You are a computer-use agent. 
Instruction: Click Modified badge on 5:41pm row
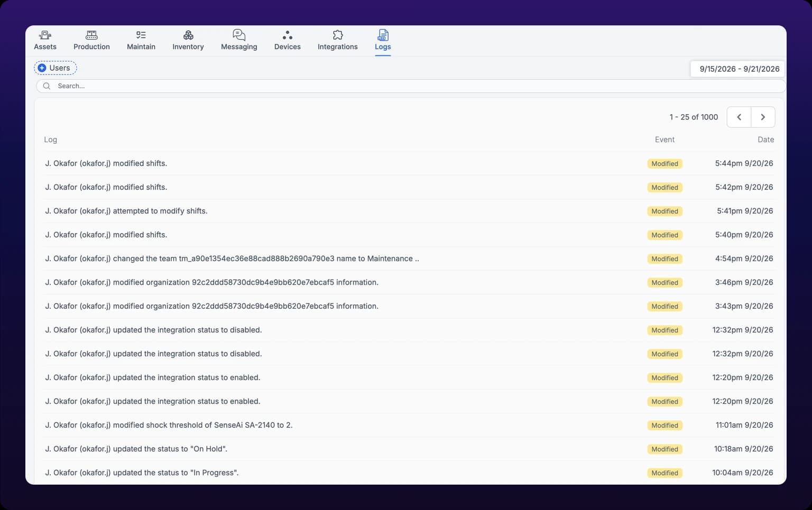click(x=665, y=211)
